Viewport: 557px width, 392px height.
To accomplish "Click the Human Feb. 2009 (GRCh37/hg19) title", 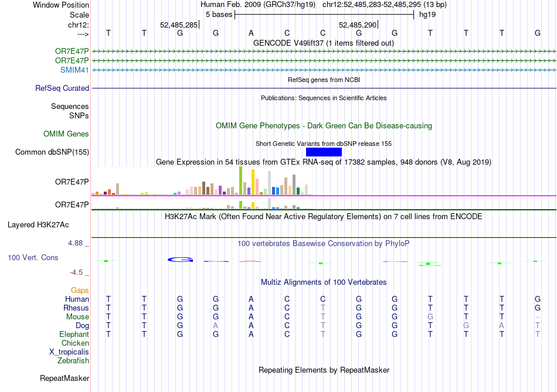I will pos(258,5).
